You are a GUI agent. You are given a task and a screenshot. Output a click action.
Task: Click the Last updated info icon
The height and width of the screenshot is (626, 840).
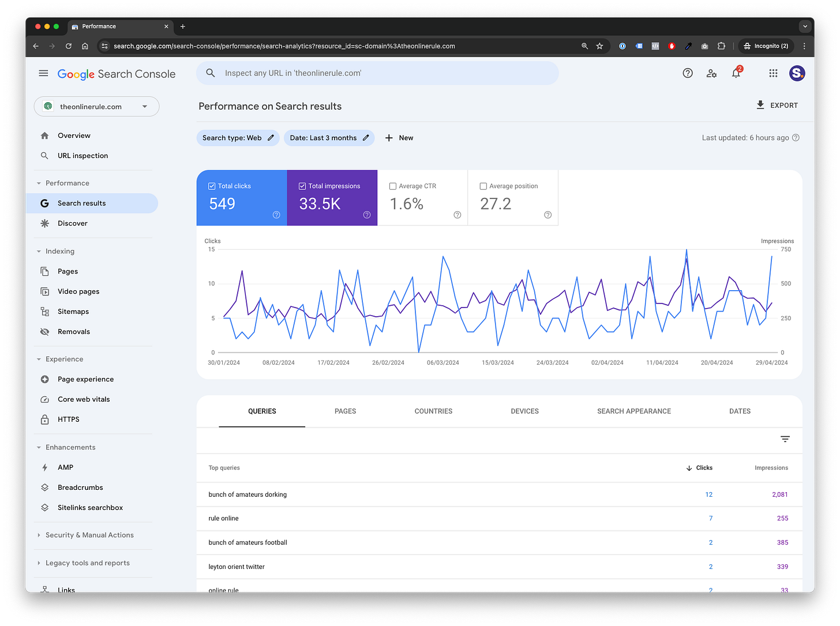(x=796, y=138)
